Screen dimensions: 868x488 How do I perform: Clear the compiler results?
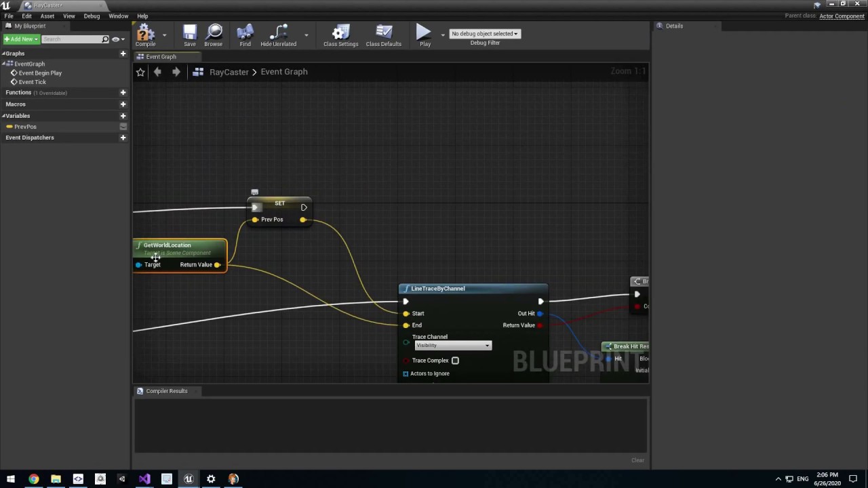(638, 460)
